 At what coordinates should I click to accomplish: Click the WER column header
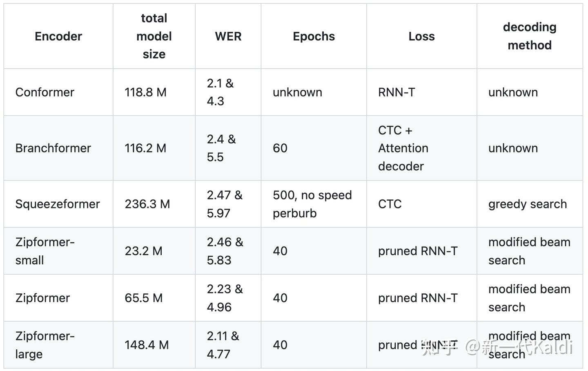[228, 36]
